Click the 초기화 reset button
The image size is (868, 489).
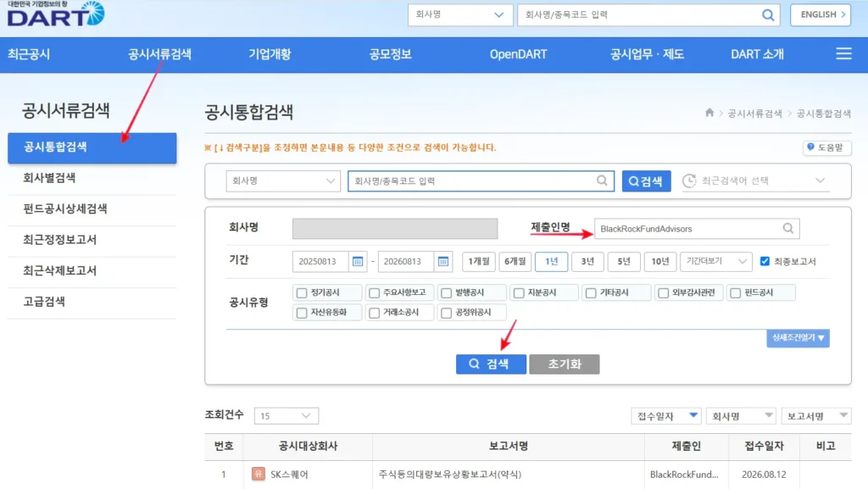click(x=564, y=364)
